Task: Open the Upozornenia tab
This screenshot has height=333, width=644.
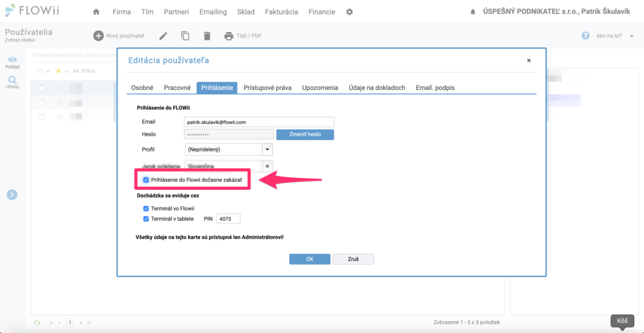Action: 320,88
